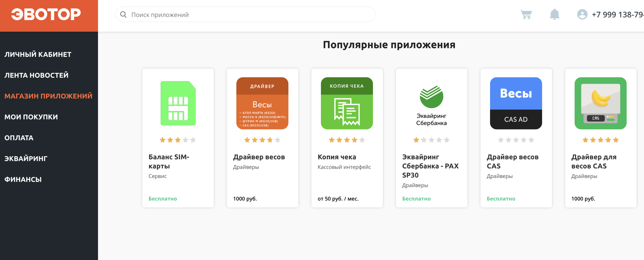This screenshot has height=260, width=644.
Task: Click the orange Драйвер Весы app icon
Action: [x=262, y=103]
